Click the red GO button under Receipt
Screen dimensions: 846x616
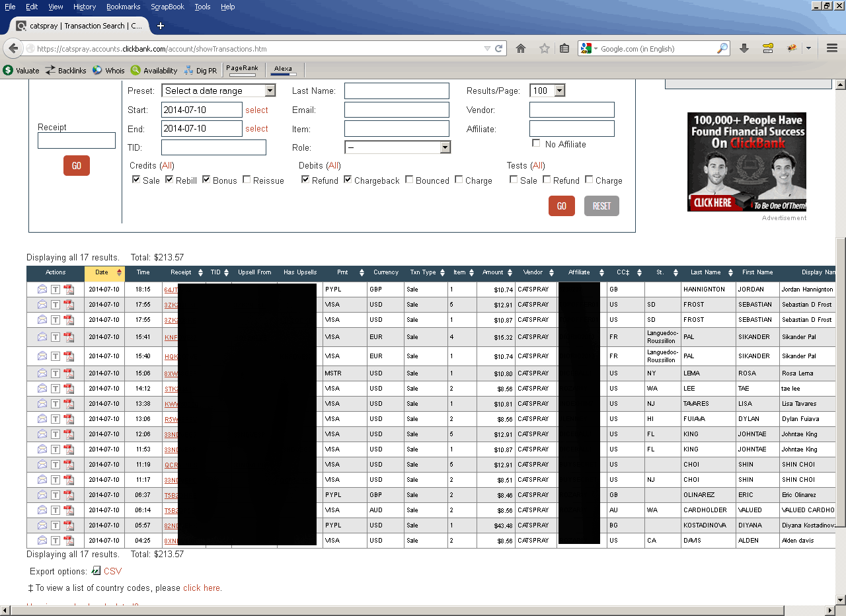pos(77,165)
